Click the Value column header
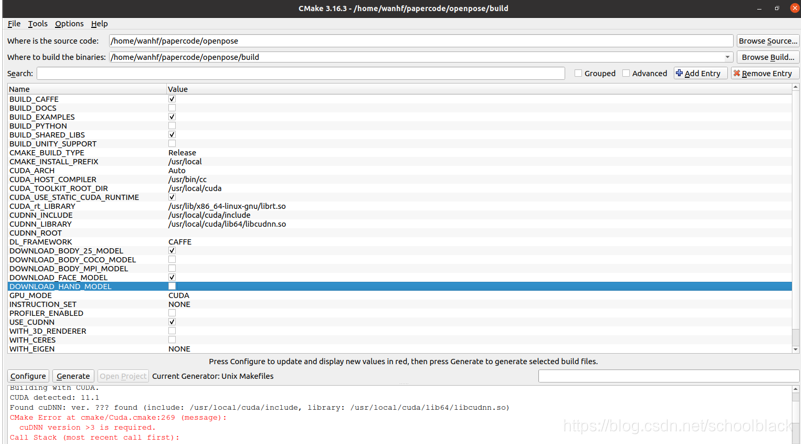 click(479, 89)
